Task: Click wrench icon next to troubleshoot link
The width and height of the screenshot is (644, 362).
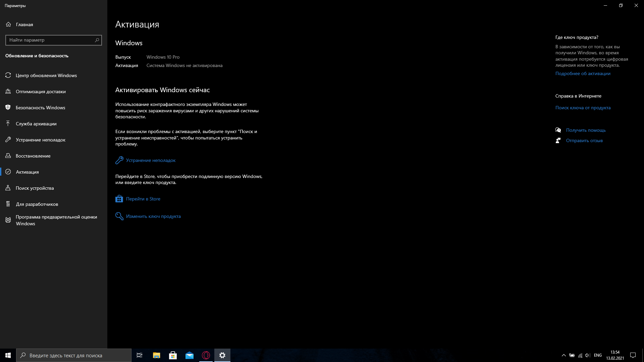Action: [x=119, y=160]
